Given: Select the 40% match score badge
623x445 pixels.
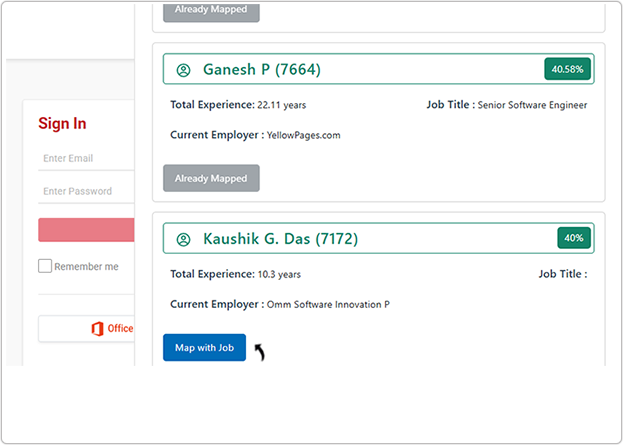Looking at the screenshot, I should point(574,238).
